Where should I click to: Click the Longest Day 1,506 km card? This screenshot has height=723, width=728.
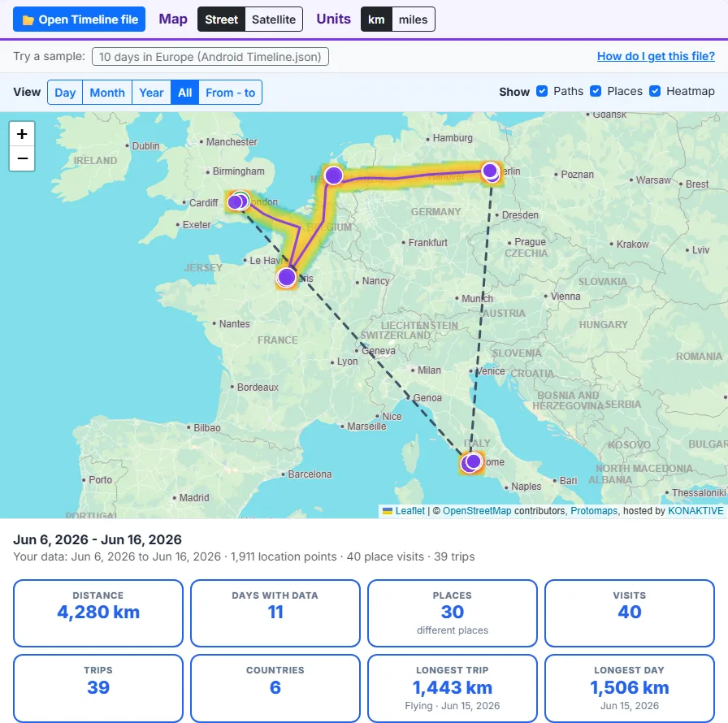[630, 688]
